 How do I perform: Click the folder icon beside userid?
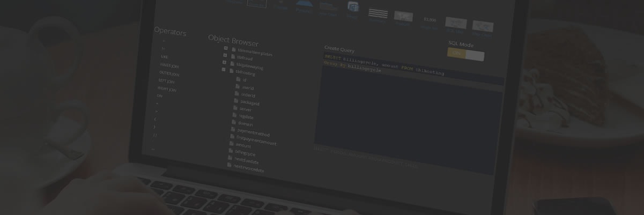click(238, 86)
